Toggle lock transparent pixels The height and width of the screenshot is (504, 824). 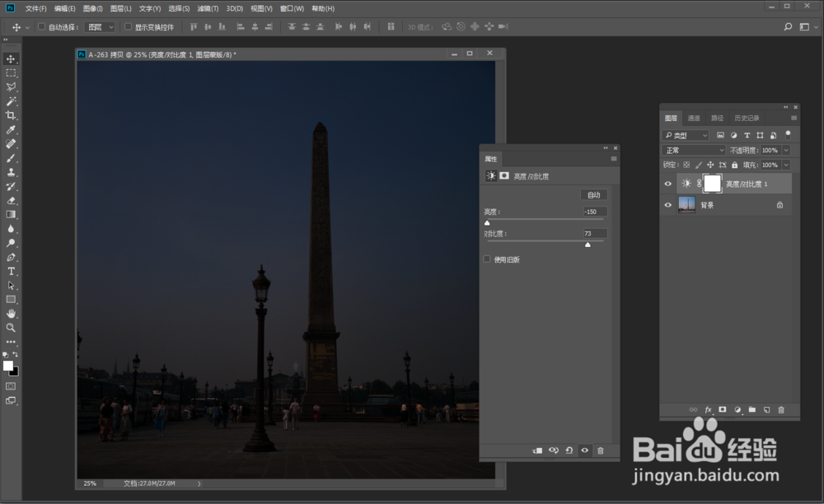(x=686, y=165)
